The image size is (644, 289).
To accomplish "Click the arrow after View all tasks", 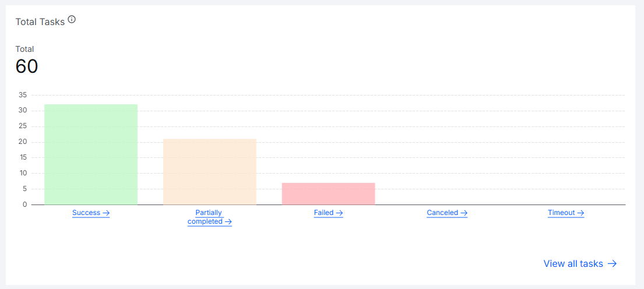I will [612, 263].
